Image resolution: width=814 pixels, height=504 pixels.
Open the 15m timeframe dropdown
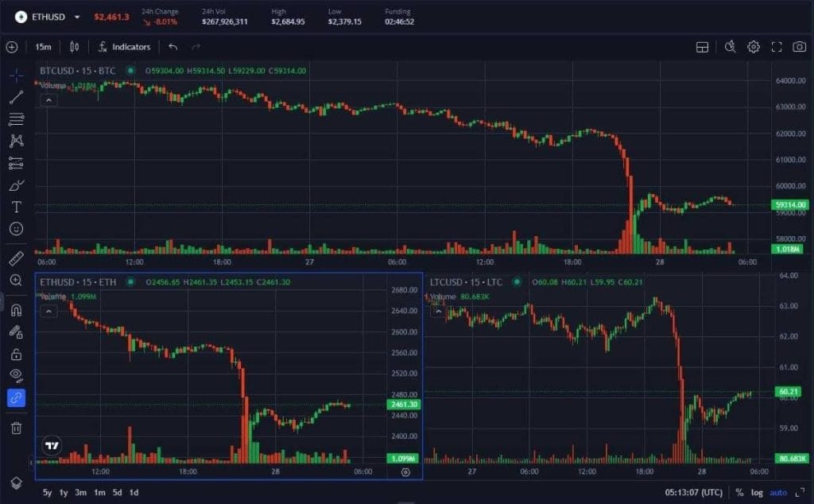click(x=44, y=47)
